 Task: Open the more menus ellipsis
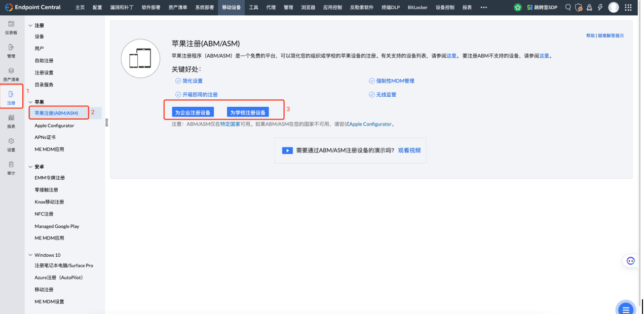[483, 7]
